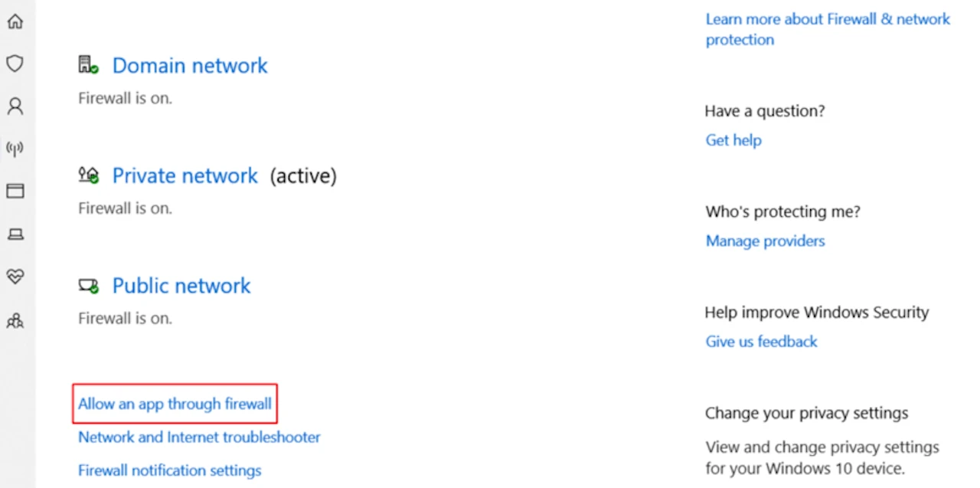Open Domain network settings

190,66
